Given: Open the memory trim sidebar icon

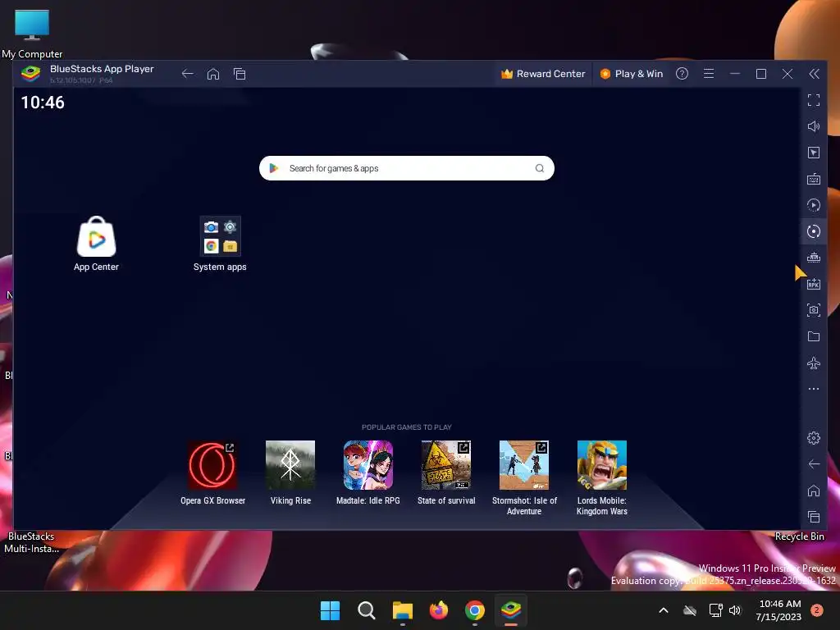Looking at the screenshot, I should [814, 258].
